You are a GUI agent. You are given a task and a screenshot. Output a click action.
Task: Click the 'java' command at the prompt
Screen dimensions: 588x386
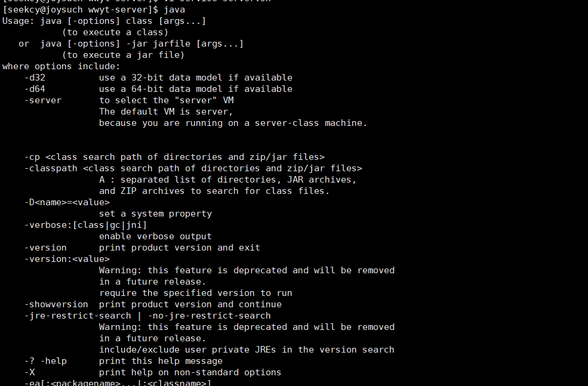(174, 10)
